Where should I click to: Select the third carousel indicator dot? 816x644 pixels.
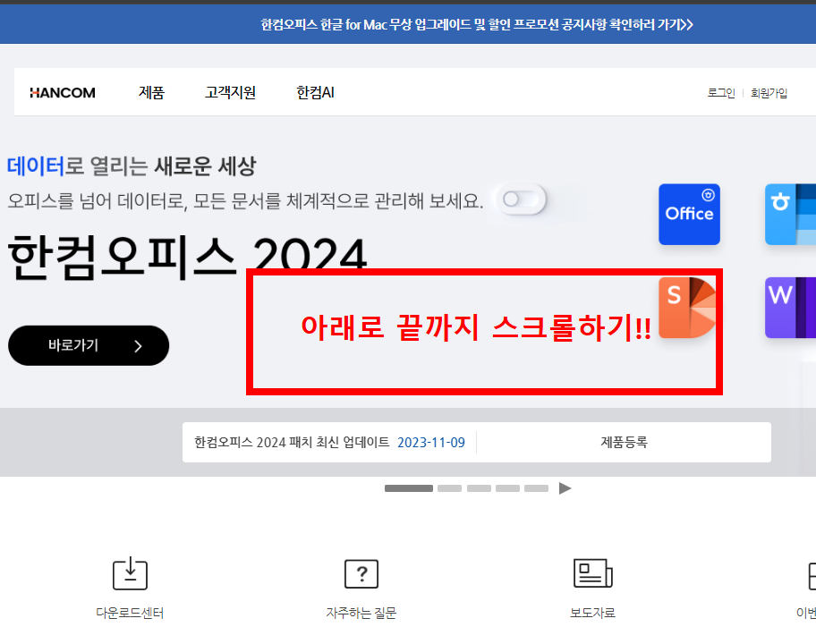479,488
